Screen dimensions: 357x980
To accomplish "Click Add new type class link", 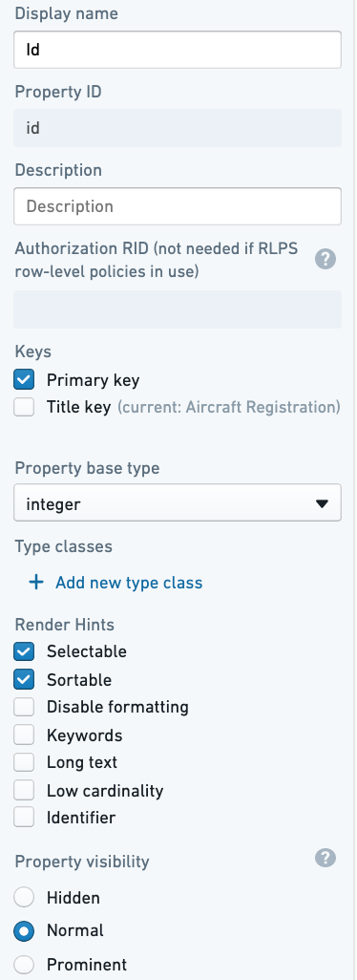I will [x=129, y=583].
